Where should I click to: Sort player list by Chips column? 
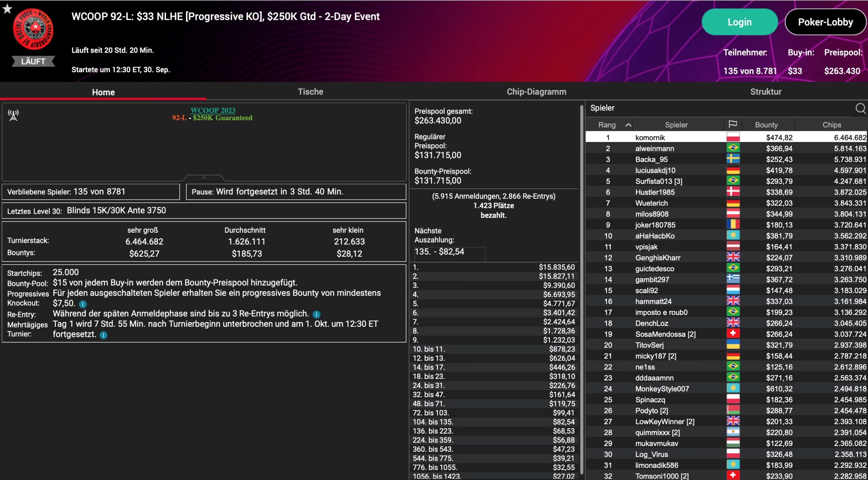pyautogui.click(x=831, y=125)
